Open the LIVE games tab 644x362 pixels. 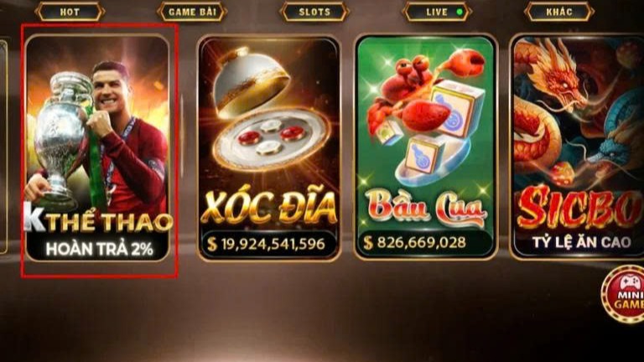point(437,12)
